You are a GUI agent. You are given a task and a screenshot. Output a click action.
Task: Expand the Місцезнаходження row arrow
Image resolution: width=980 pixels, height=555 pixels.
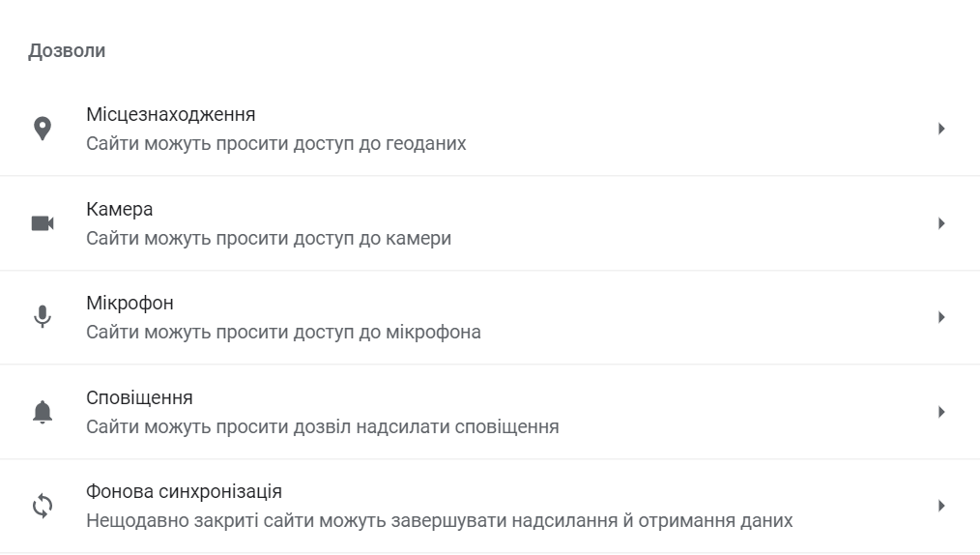click(x=941, y=129)
